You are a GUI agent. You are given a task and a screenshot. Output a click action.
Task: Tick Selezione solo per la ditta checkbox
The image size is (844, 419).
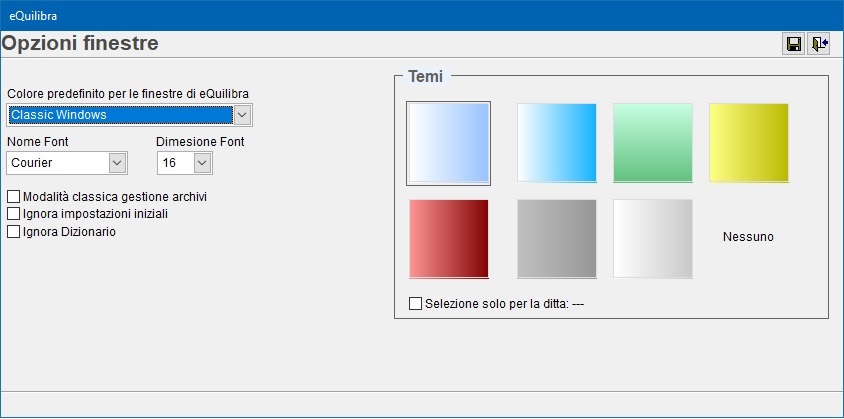tap(416, 303)
